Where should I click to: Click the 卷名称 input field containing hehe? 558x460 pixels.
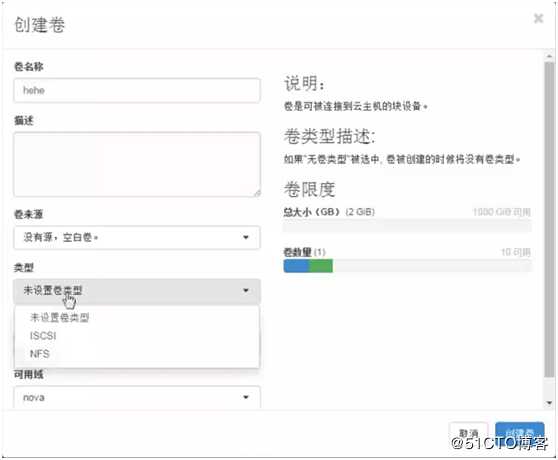[137, 90]
